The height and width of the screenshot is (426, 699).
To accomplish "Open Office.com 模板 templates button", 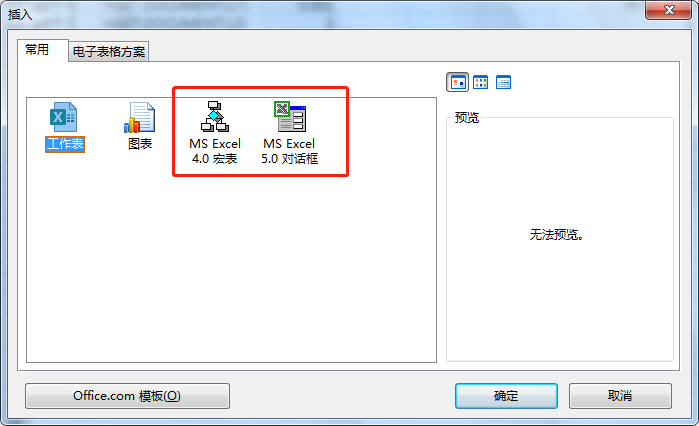I will pos(127,396).
